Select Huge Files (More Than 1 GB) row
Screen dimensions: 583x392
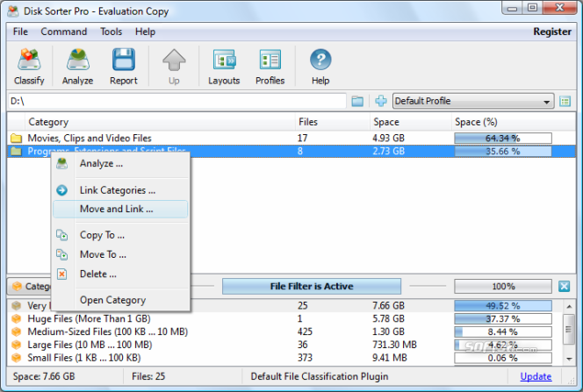[284, 318]
